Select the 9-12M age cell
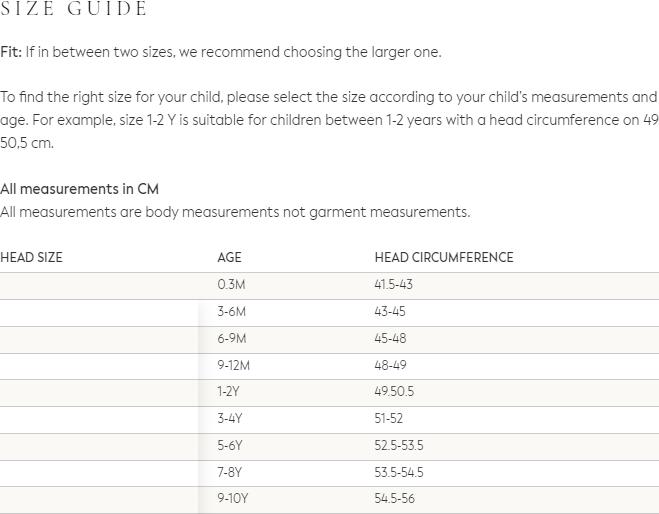 (x=233, y=366)
